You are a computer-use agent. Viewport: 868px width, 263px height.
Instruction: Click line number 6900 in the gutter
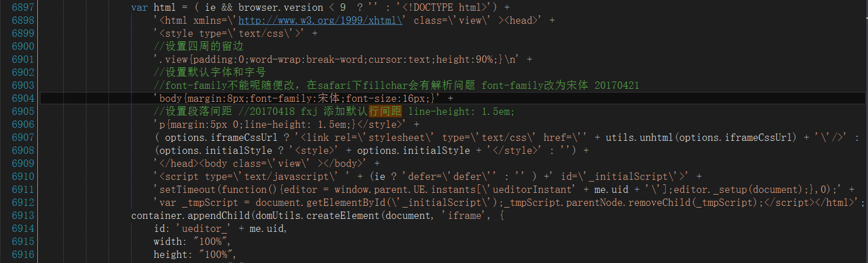tap(23, 46)
